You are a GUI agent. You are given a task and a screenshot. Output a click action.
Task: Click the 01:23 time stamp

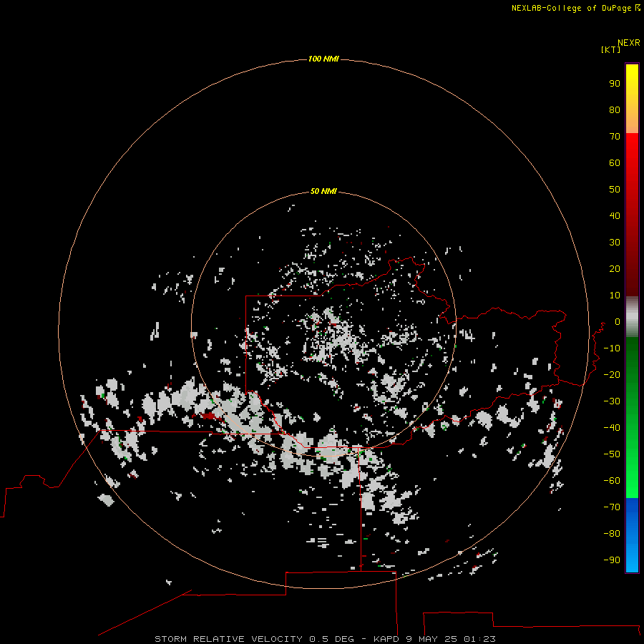479,639
